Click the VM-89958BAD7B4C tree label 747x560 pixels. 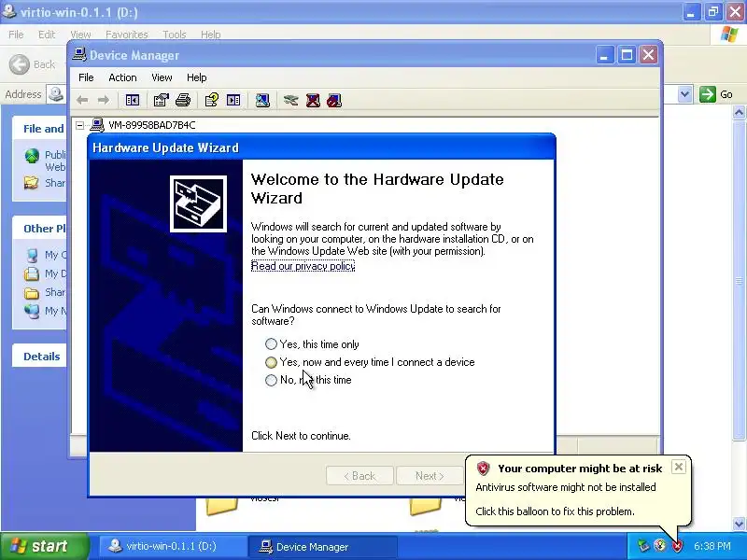point(152,125)
